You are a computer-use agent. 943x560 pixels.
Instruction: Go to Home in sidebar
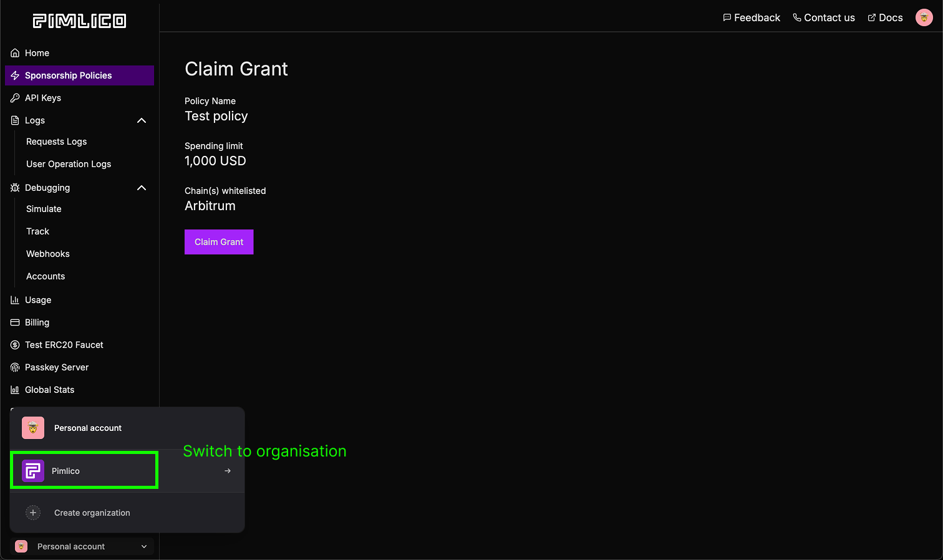click(x=79, y=53)
